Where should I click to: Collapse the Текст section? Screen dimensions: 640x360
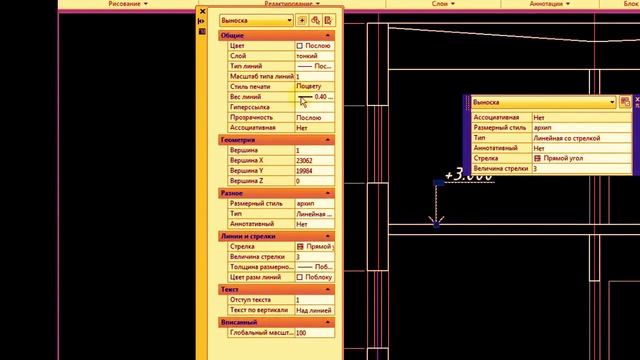pos(327,289)
